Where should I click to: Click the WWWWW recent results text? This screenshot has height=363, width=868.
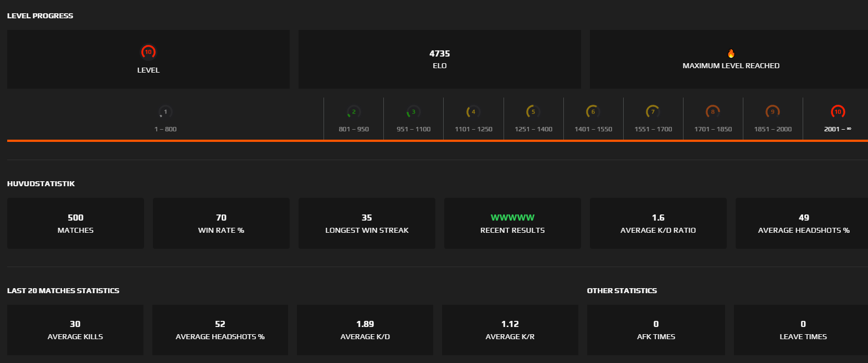click(x=512, y=218)
